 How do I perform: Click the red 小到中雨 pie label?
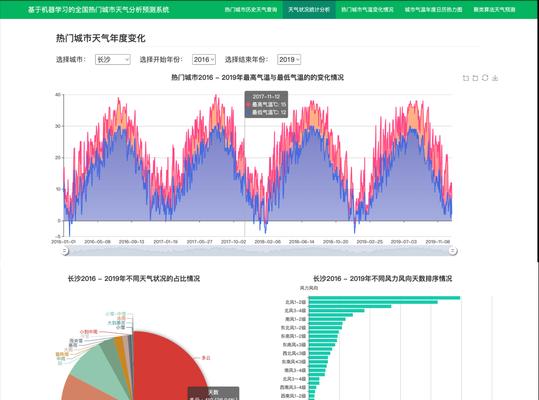click(x=89, y=332)
